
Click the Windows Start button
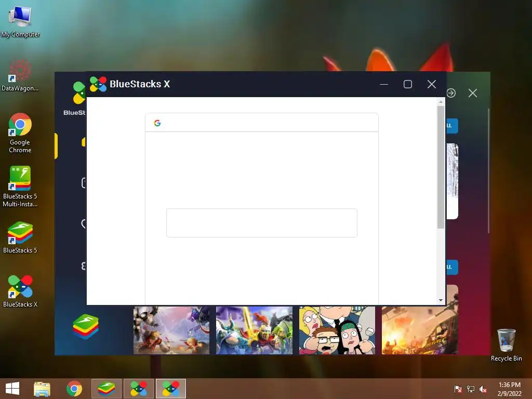tap(12, 389)
